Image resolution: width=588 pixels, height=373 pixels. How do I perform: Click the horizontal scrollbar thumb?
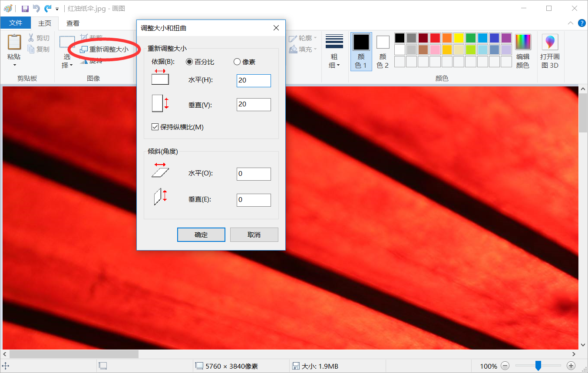coord(74,354)
